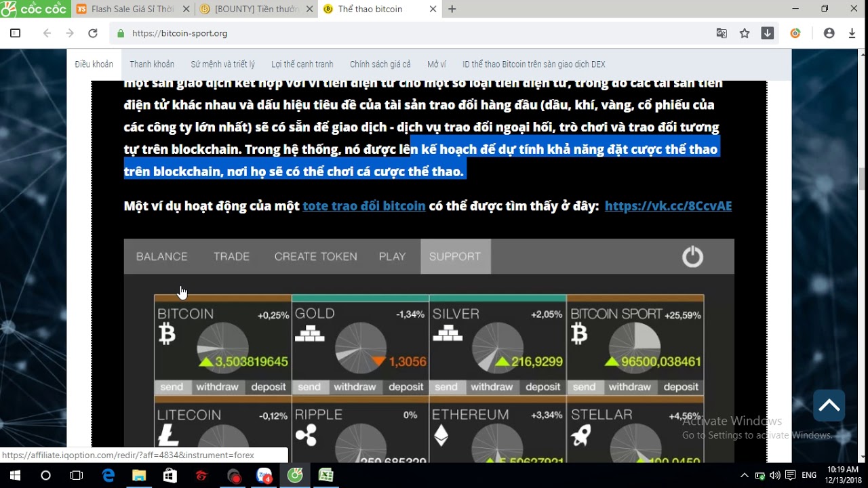Open Lợi thế cạnh tranh menu item
The image size is (868, 488).
click(302, 64)
